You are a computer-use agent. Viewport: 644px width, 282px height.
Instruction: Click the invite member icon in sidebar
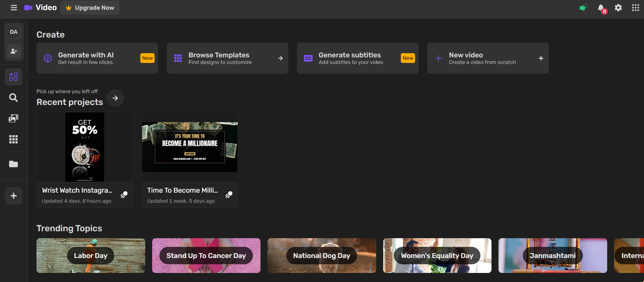coord(14,51)
